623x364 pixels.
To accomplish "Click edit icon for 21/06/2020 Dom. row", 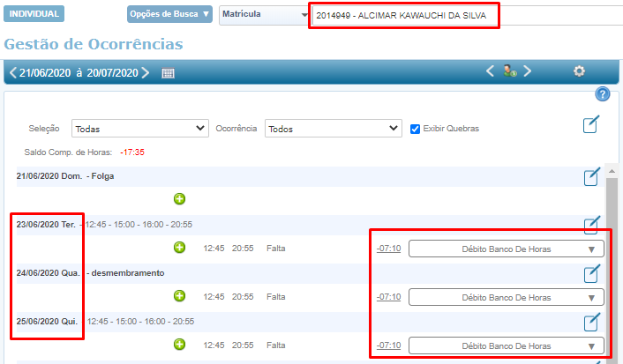I will tap(592, 176).
